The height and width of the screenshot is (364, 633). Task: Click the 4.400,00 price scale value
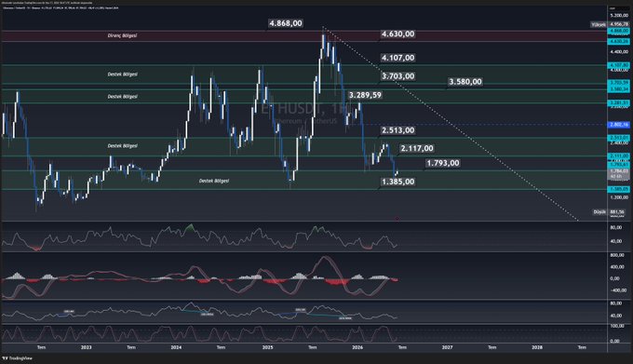(619, 51)
